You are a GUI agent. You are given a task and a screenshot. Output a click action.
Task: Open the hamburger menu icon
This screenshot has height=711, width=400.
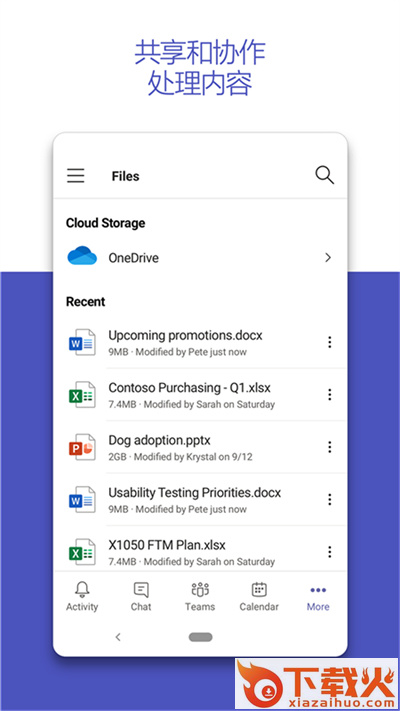coord(76,175)
